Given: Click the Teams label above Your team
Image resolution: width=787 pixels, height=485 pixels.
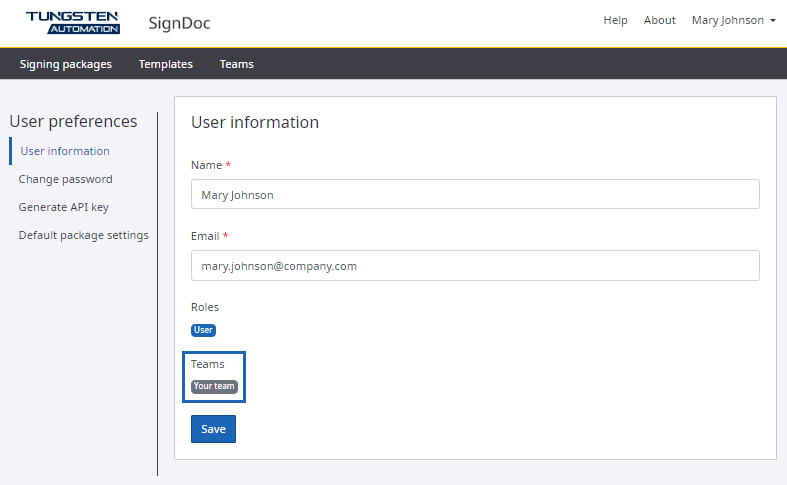Looking at the screenshot, I should point(207,364).
